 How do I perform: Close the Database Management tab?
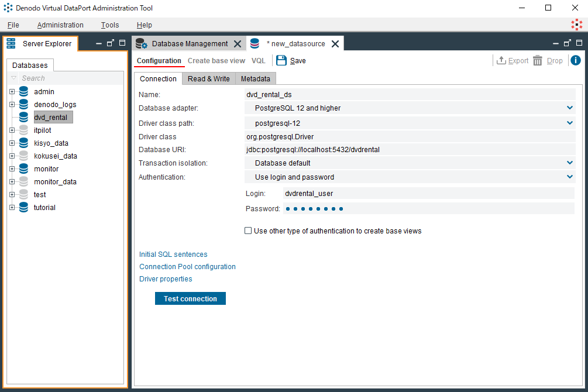coord(238,44)
